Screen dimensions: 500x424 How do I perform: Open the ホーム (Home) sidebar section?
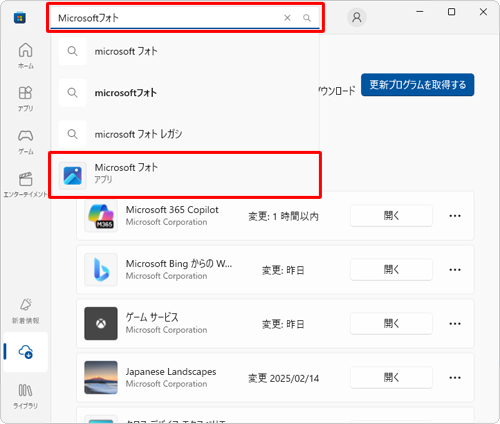click(x=26, y=56)
